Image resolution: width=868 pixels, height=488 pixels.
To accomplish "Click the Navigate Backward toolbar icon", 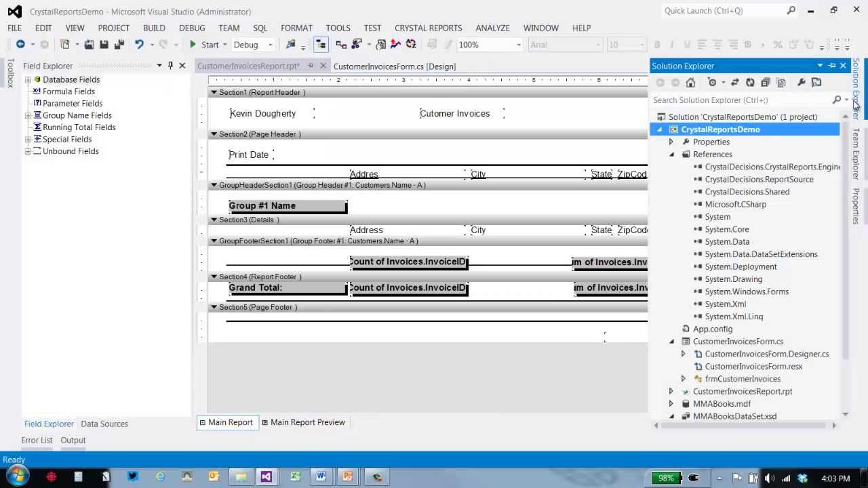I will (20, 45).
